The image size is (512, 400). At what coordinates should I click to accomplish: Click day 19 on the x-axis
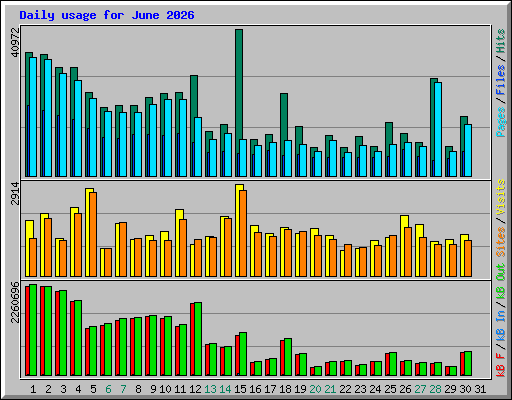[300, 389]
